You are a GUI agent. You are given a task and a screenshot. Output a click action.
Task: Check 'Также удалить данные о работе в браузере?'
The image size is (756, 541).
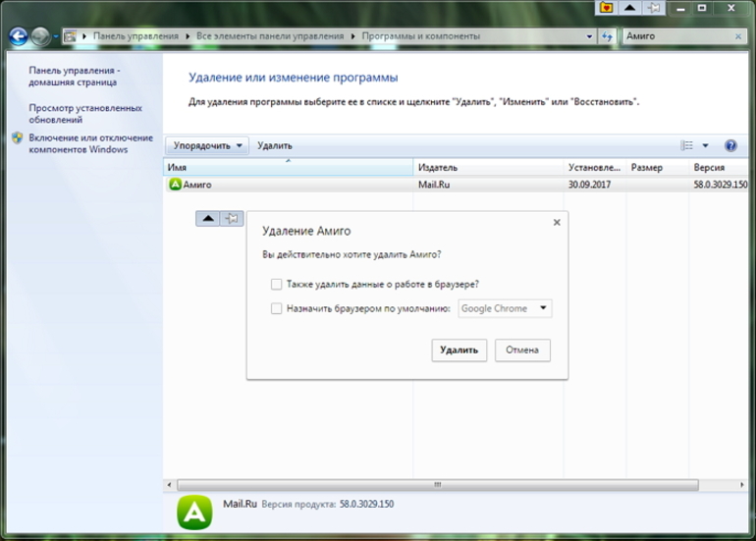pos(276,285)
